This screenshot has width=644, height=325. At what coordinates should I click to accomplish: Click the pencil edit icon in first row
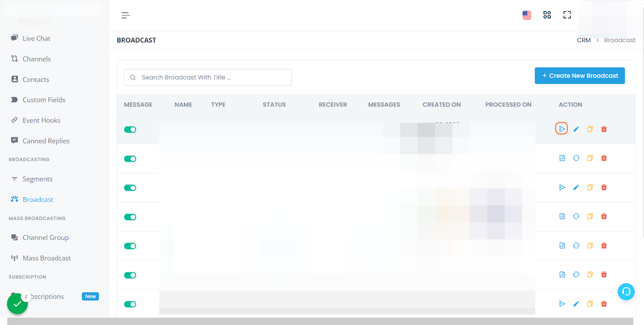[x=576, y=129]
